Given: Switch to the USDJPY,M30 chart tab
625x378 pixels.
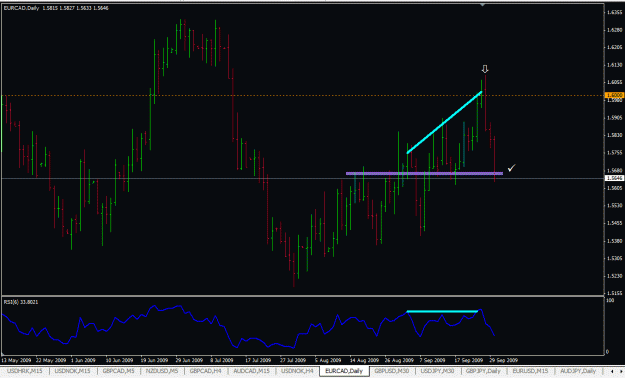Looking at the screenshot, I should point(437,371).
